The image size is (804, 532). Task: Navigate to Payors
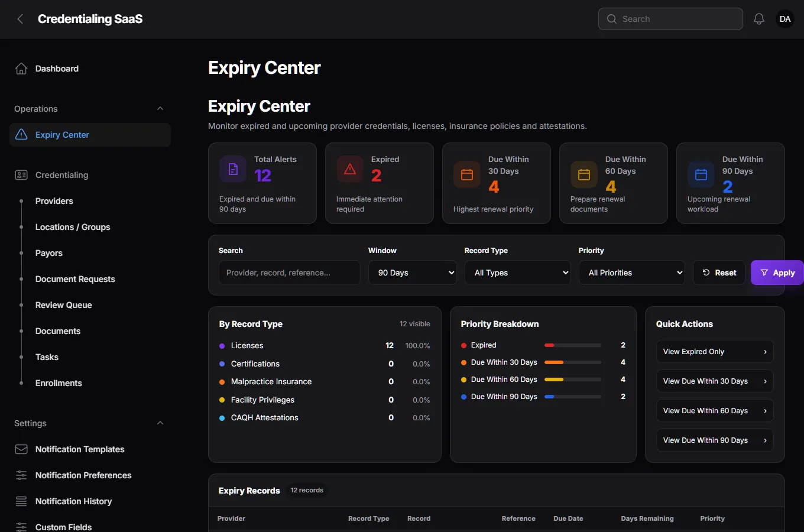point(49,253)
